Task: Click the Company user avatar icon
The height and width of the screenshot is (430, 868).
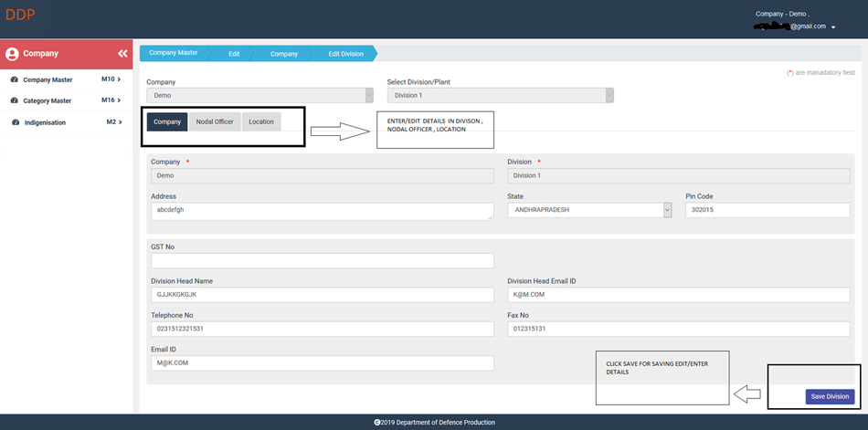Action: pyautogui.click(x=12, y=54)
